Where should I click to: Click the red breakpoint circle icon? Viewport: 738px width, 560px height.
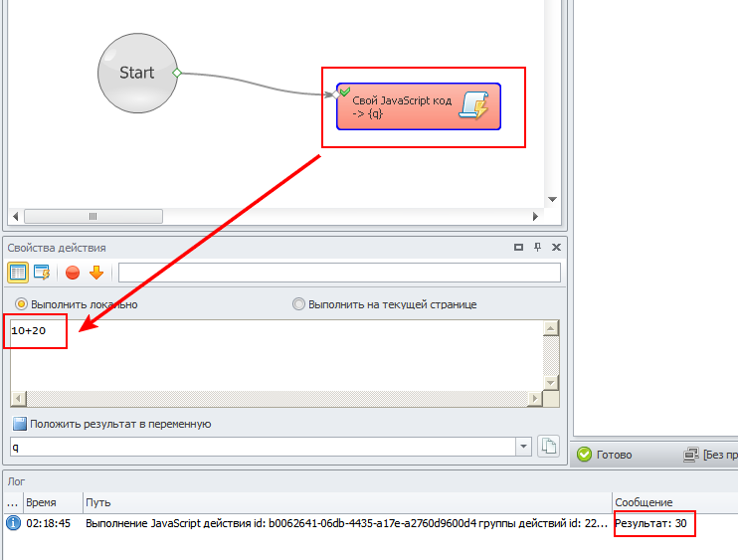(73, 273)
